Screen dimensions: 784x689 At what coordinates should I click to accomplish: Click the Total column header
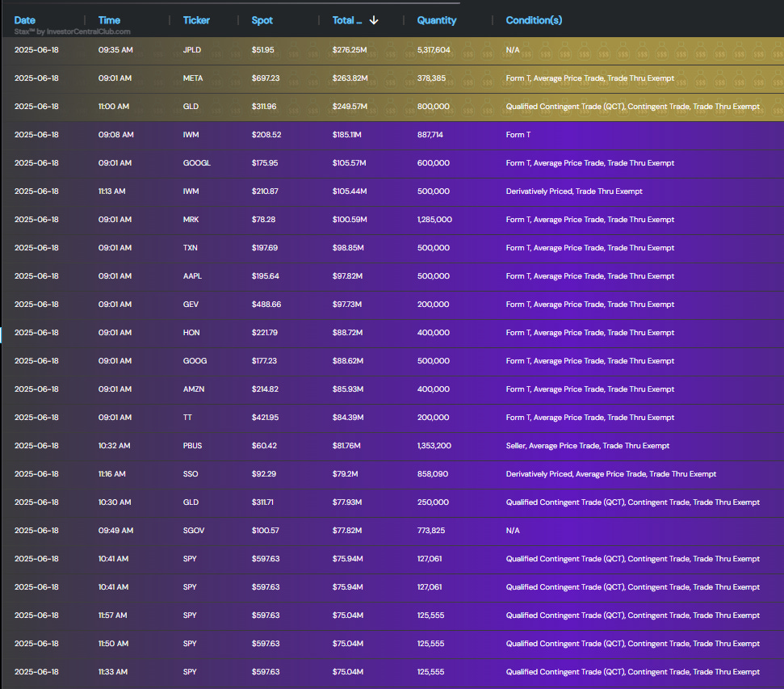(347, 20)
